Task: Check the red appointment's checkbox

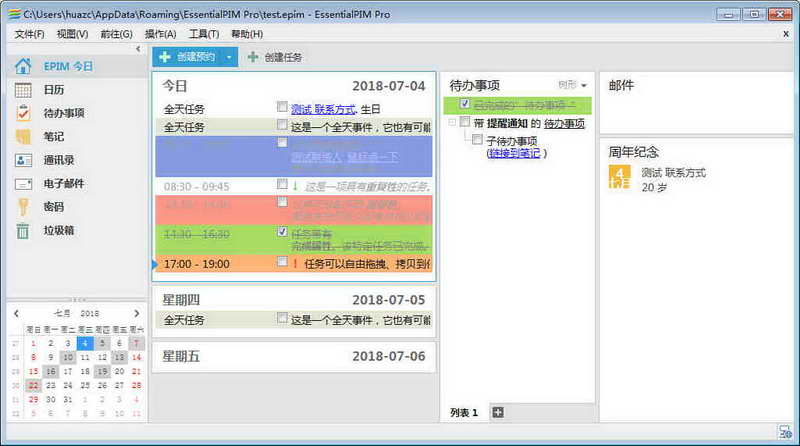Action: pyautogui.click(x=282, y=202)
